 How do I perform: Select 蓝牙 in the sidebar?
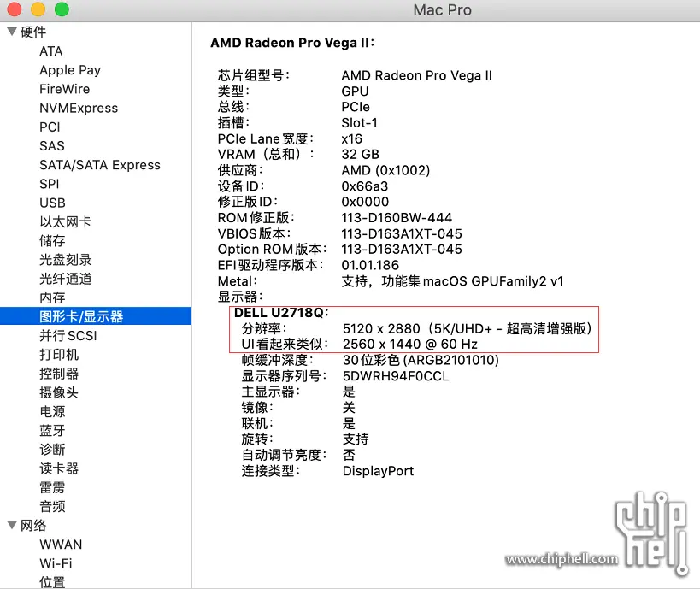coord(52,431)
